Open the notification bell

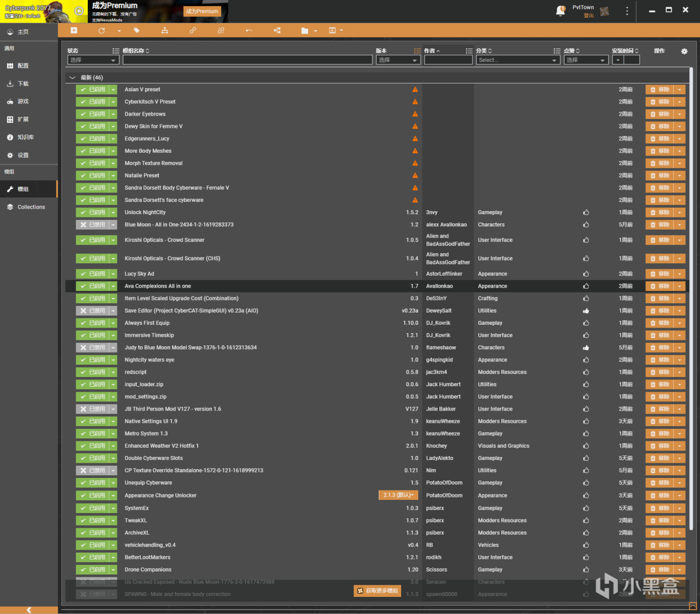[561, 11]
